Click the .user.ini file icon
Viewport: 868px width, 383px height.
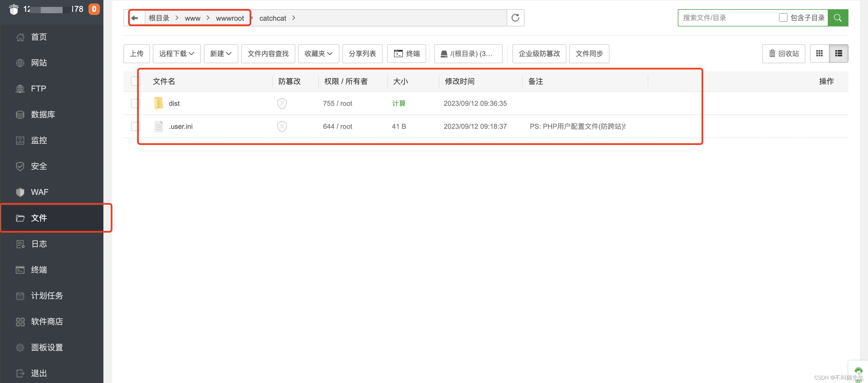pos(159,126)
